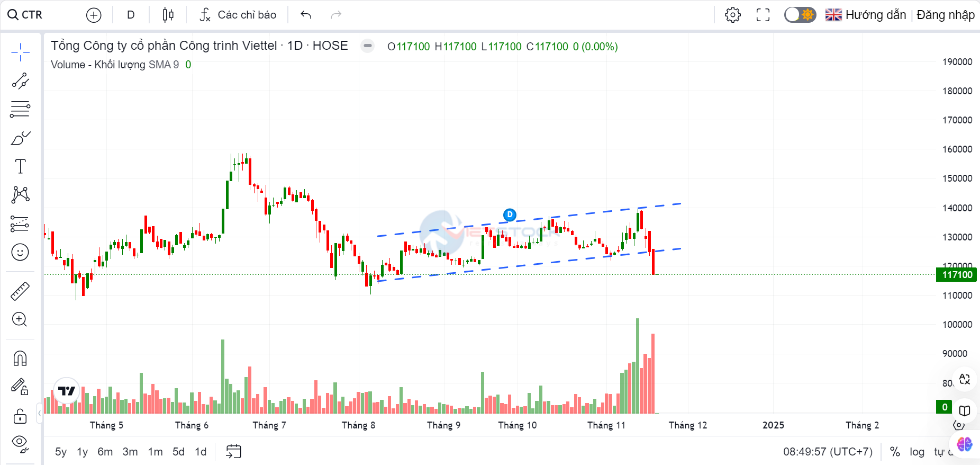The width and height of the screenshot is (980, 465).
Task: Toggle dark/light theme switch
Action: pos(800,15)
